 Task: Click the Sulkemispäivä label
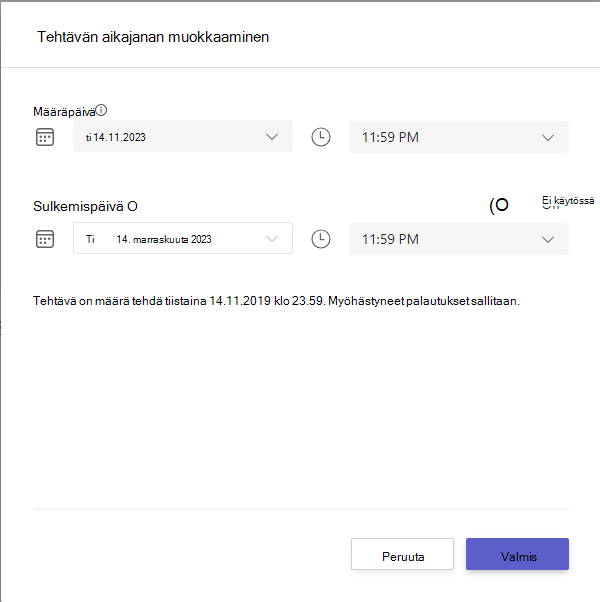78,206
